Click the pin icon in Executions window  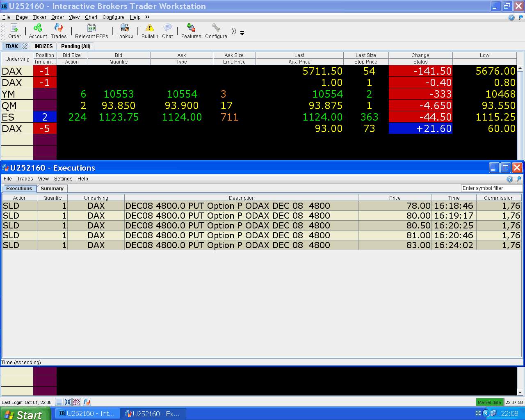[x=519, y=179]
